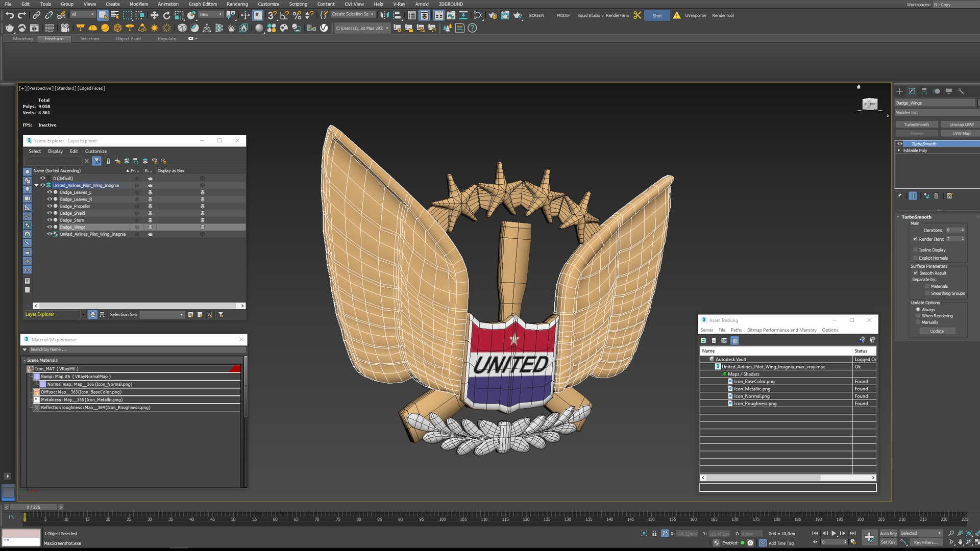Enable the Isoline Display checkbox
This screenshot has width=980, height=551.
[x=915, y=250]
